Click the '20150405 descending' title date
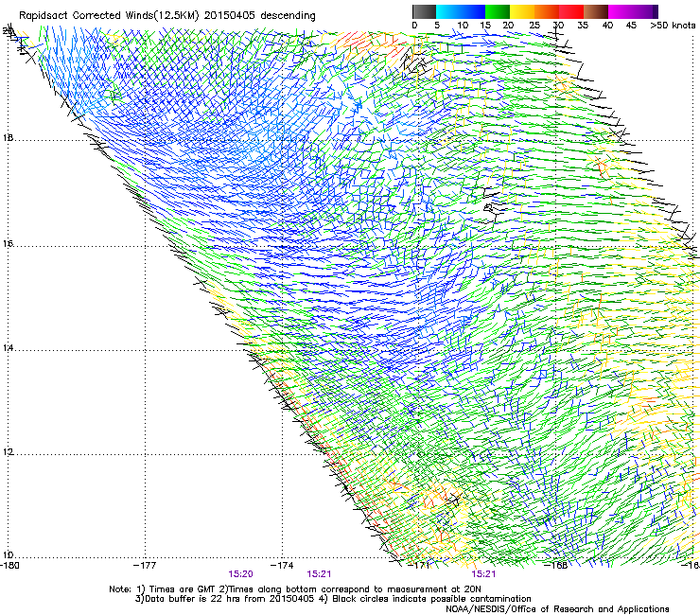Screen dimensions: 700x615 click(x=260, y=16)
